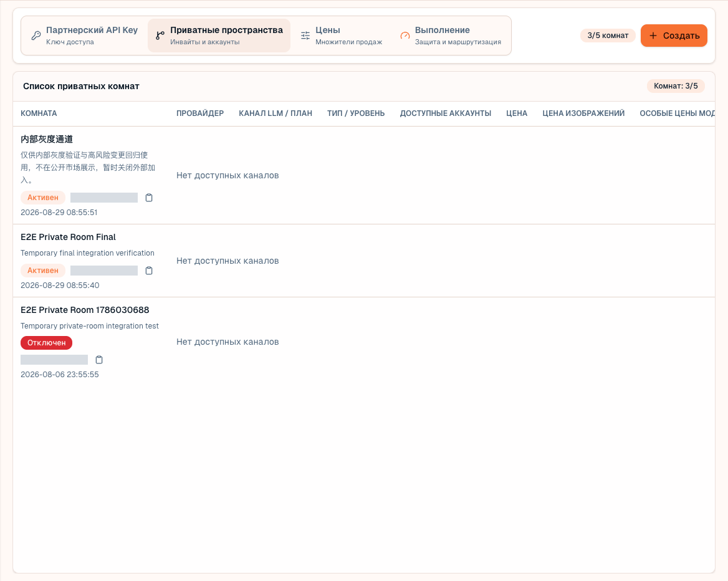Select the room name 内部灰度通道

[x=47, y=140]
